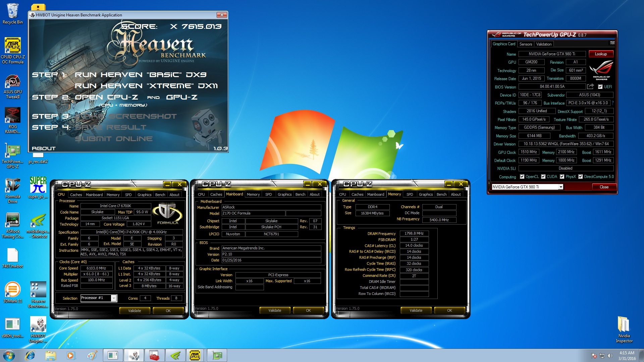Toggle the UEFI checkbox in GPU-Z

[600, 87]
